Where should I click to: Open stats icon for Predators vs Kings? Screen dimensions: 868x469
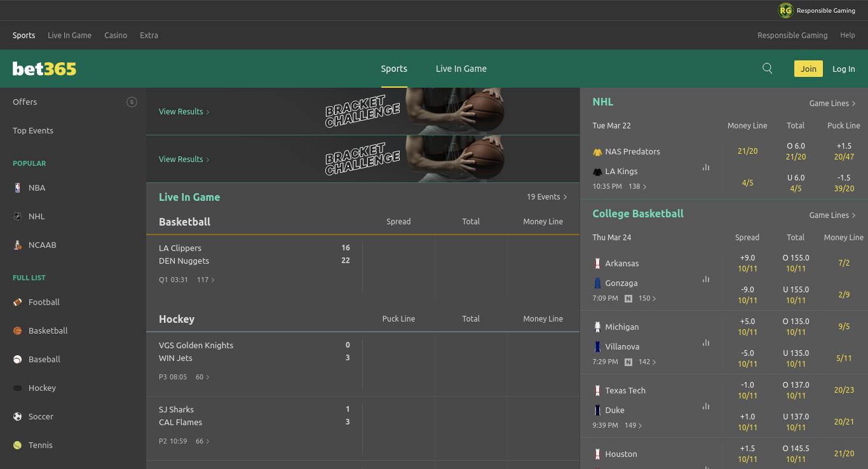click(706, 167)
